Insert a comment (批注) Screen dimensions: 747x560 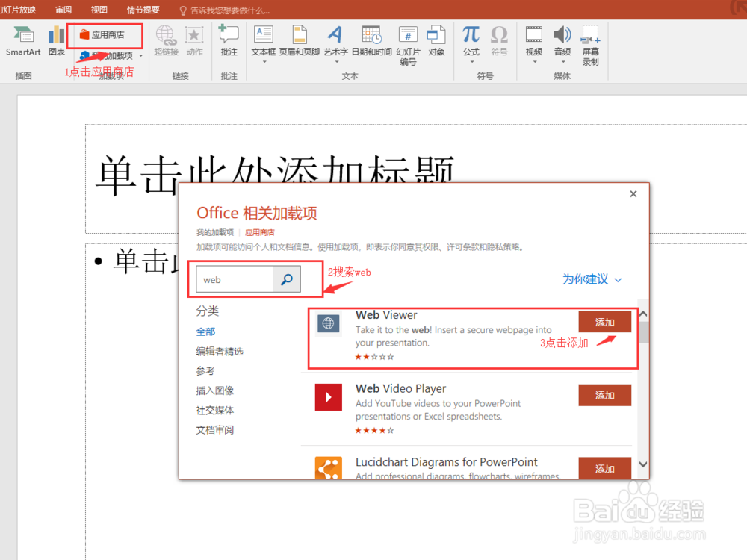229,41
